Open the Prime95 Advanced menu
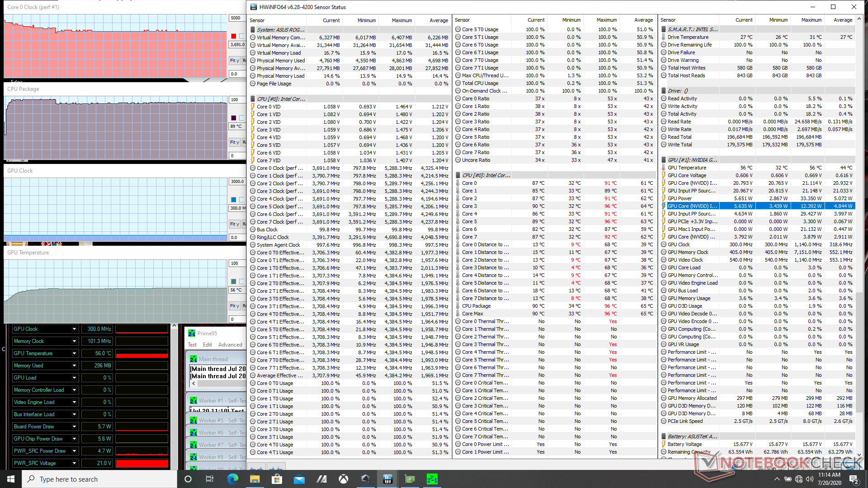Viewport: 868px width, 488px height. pyautogui.click(x=230, y=345)
